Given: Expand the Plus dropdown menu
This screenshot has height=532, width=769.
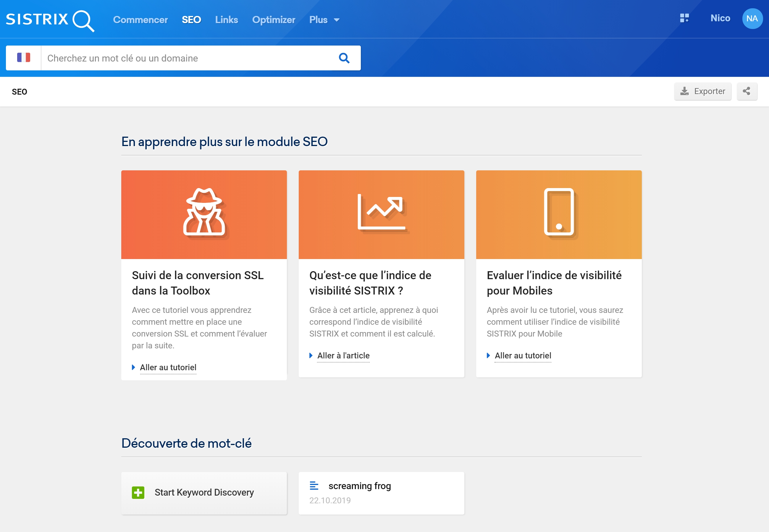Looking at the screenshot, I should click(324, 20).
